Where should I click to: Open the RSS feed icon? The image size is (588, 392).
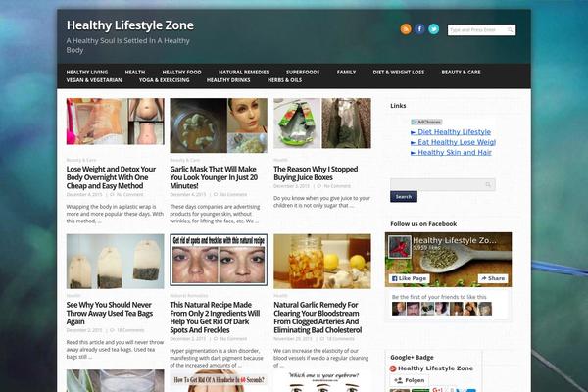(406, 28)
